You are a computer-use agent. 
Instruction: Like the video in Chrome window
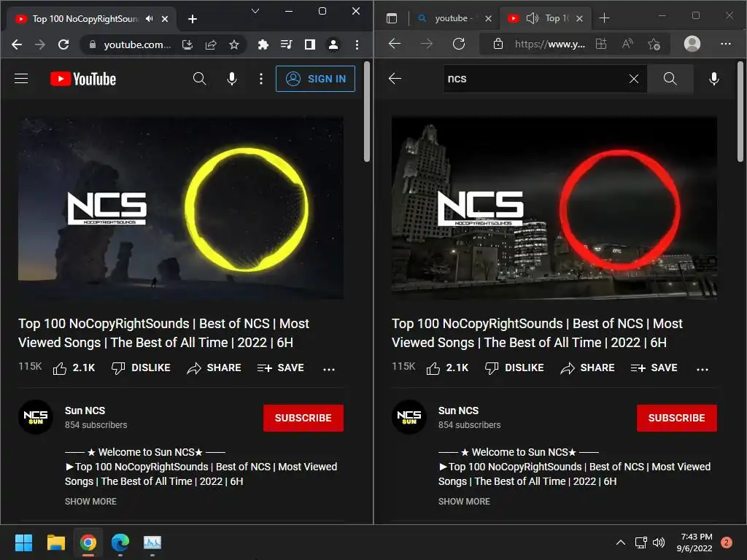click(x=74, y=367)
